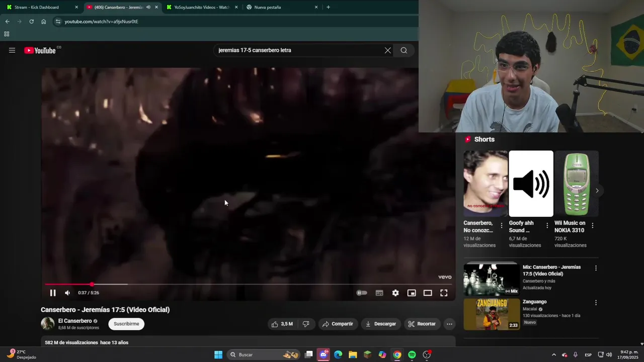Open Wii Music on NOKIA 3310 short
Viewport: 644px width, 362px height.
click(x=577, y=184)
